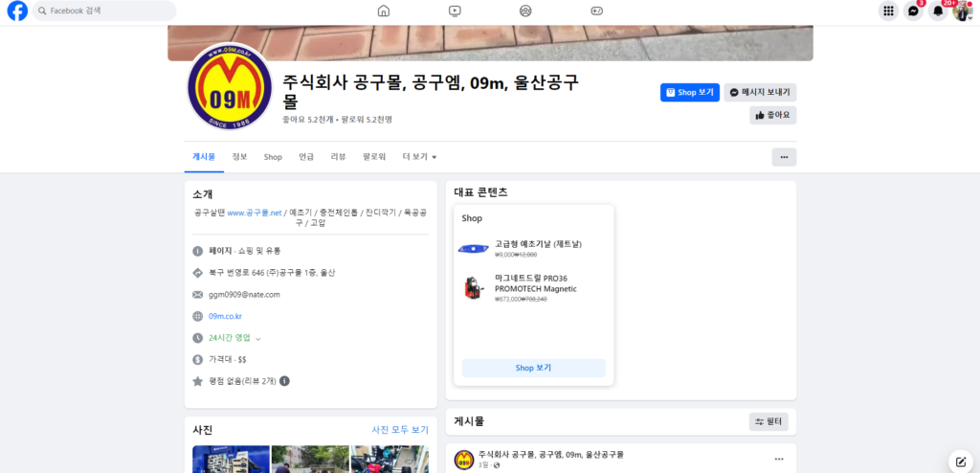Click the ggm0909@nate.com email text
This screenshot has height=473, width=980.
[244, 295]
